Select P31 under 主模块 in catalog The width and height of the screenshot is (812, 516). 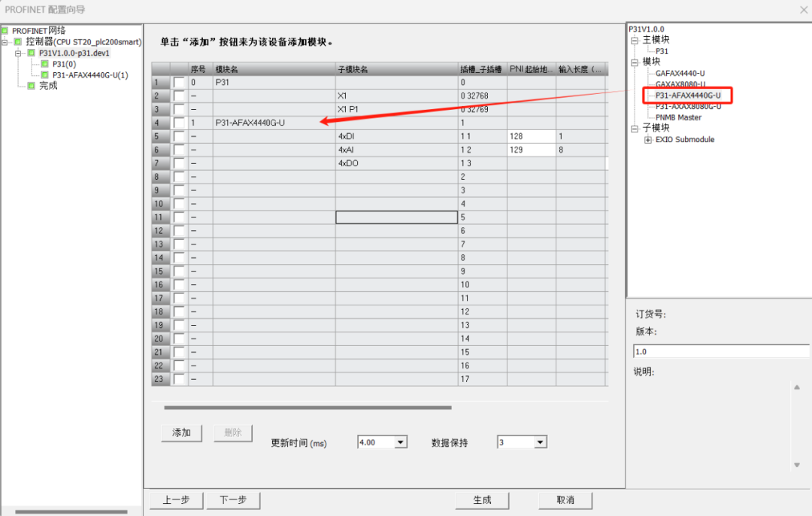662,51
